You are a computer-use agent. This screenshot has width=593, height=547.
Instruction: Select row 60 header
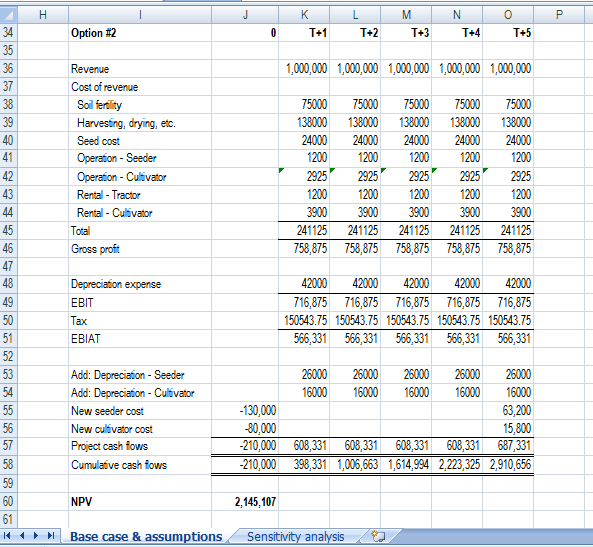[8, 502]
